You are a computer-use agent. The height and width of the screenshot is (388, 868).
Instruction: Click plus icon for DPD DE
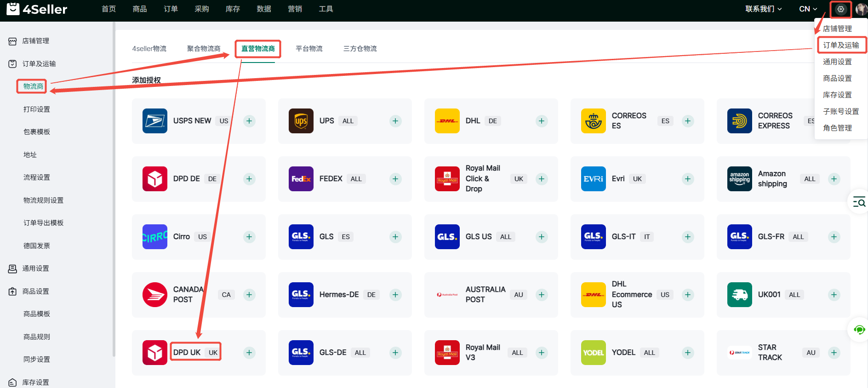click(x=249, y=179)
